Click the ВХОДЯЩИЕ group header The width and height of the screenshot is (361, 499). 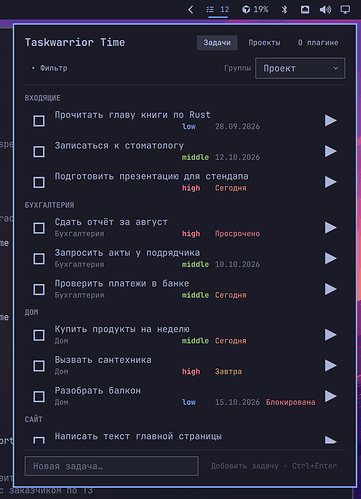pos(42,98)
